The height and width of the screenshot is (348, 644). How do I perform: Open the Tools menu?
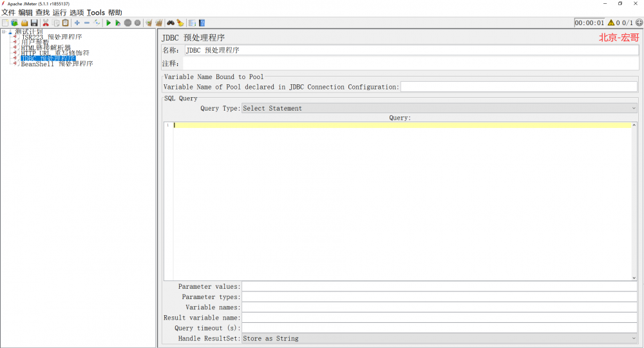(x=96, y=13)
